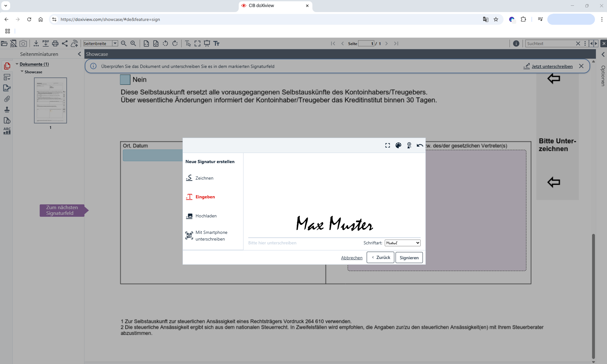
Task: Toggle the Nein checkbox in document
Action: (x=125, y=80)
